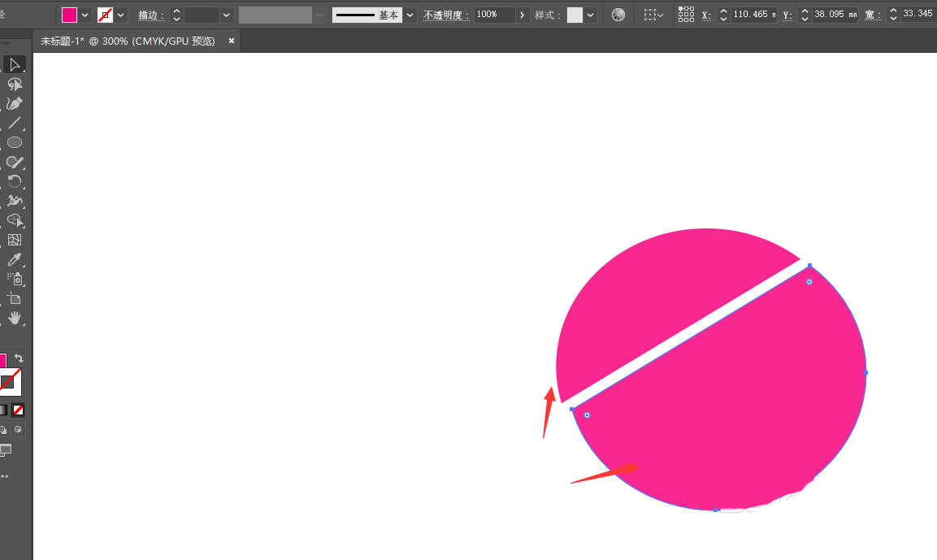Set the None fill button in toolbox
The width and height of the screenshot is (937, 560).
(x=18, y=410)
